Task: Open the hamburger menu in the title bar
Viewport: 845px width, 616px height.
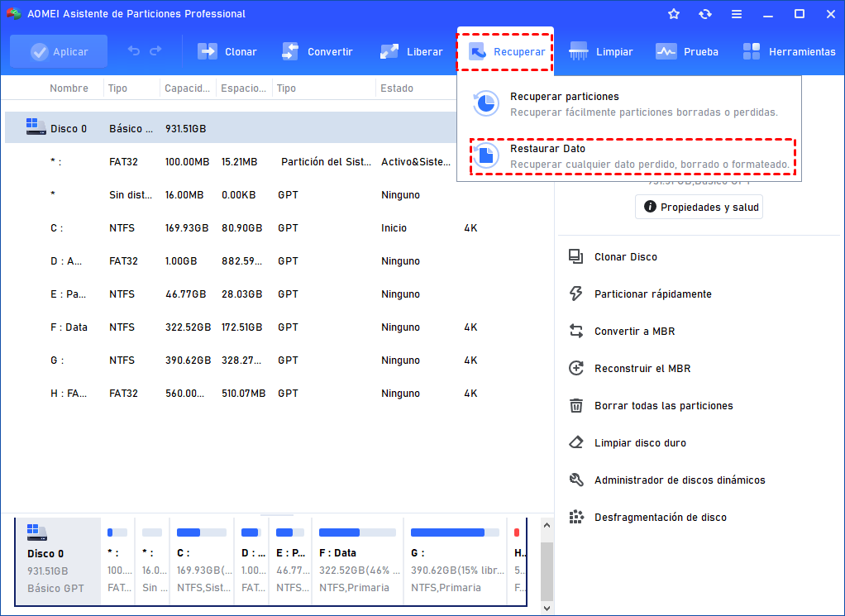Action: tap(737, 13)
